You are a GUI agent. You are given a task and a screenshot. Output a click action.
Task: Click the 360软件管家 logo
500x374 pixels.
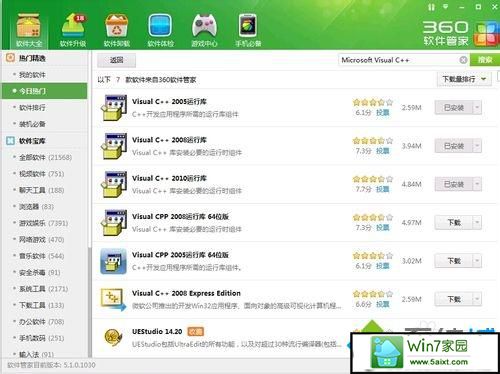tap(461, 33)
